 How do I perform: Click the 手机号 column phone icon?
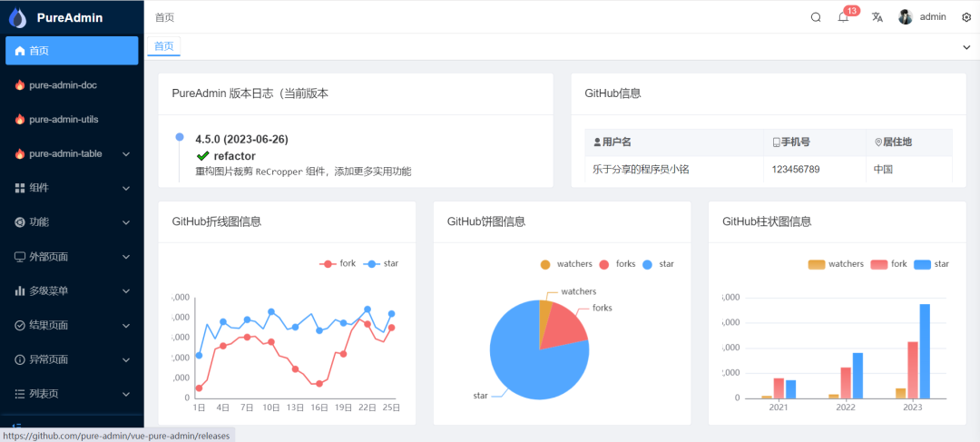pos(776,142)
